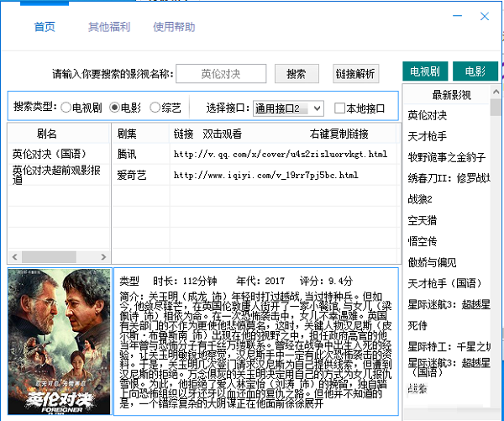Open the 其他福利 tab
This screenshot has width=504, height=421.
click(x=109, y=27)
